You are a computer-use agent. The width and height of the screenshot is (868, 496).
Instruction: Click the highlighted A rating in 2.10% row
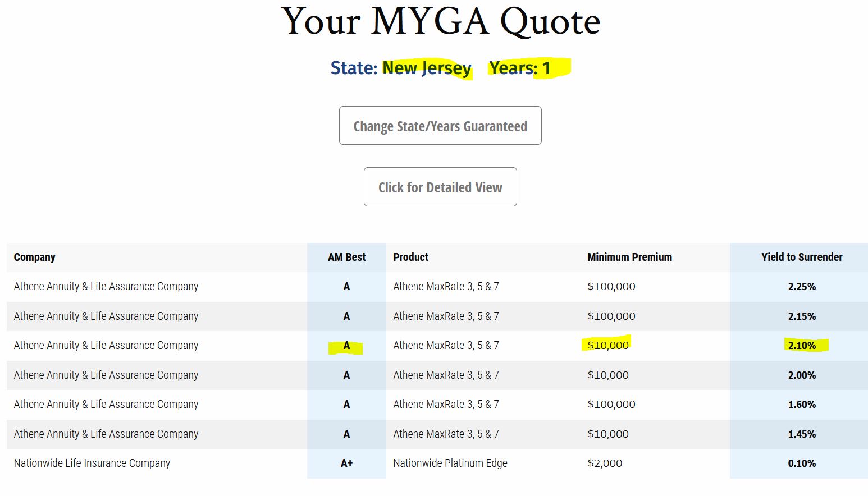click(x=346, y=346)
